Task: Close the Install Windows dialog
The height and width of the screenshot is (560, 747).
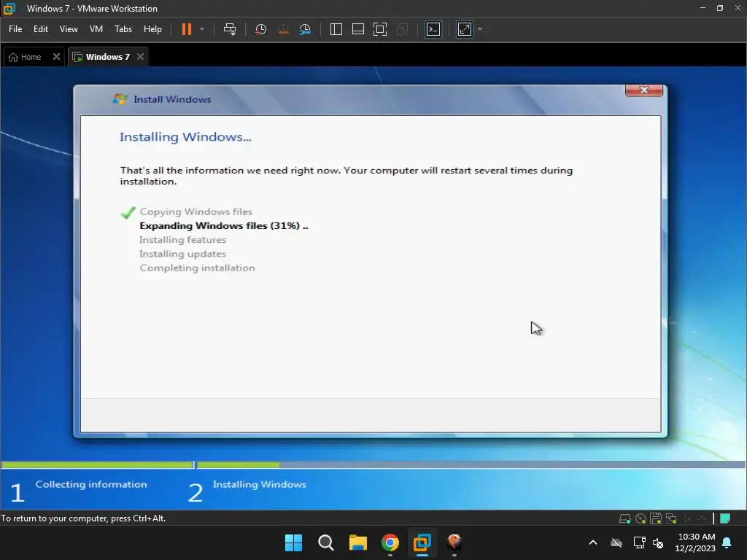Action: [x=644, y=90]
